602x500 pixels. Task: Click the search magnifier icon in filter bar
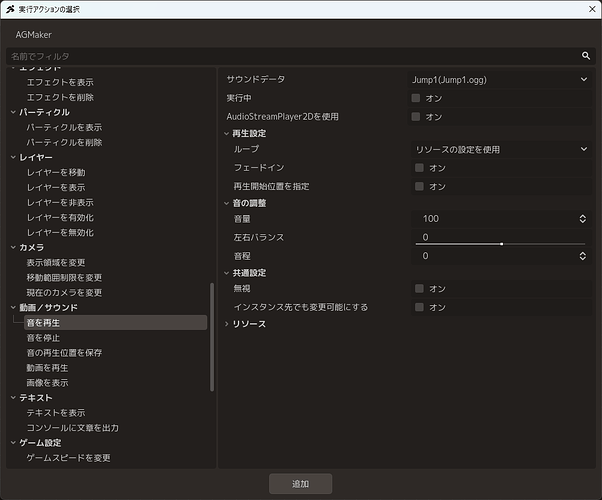585,56
